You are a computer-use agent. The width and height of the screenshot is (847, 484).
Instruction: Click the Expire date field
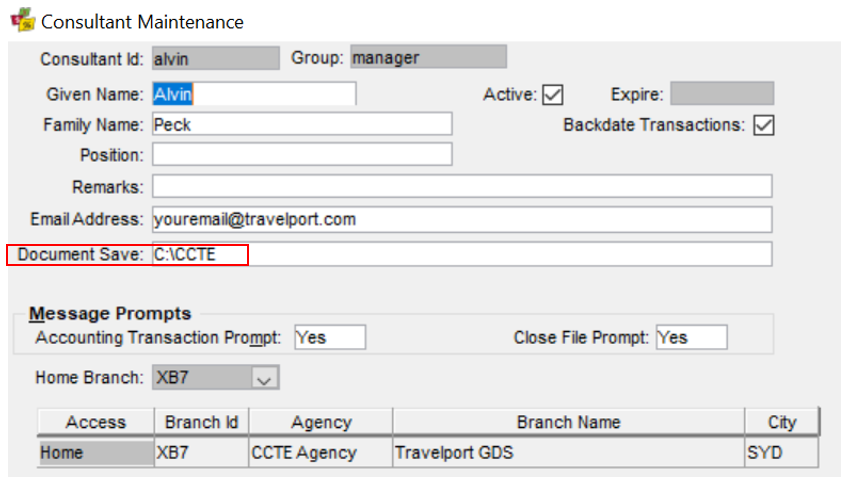[722, 93]
